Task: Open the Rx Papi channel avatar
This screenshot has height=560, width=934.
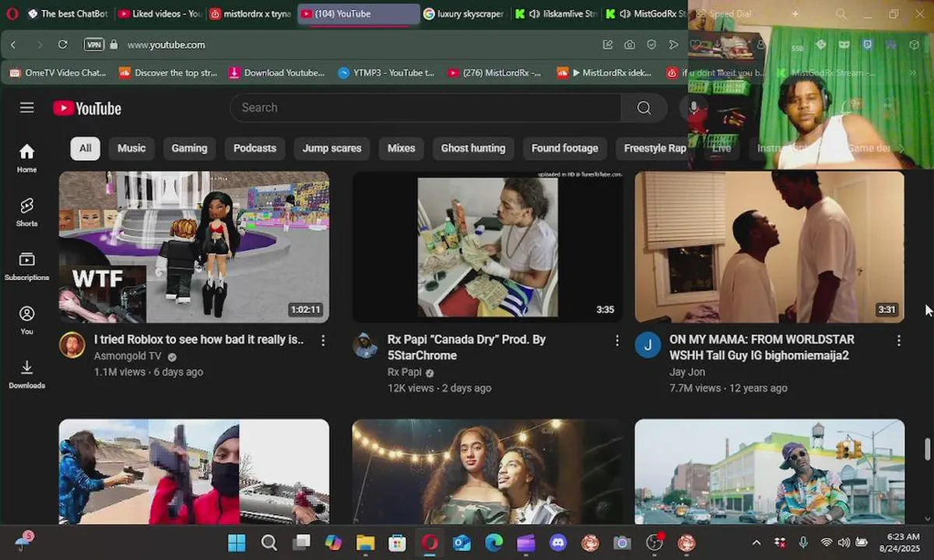Action: 366,345
